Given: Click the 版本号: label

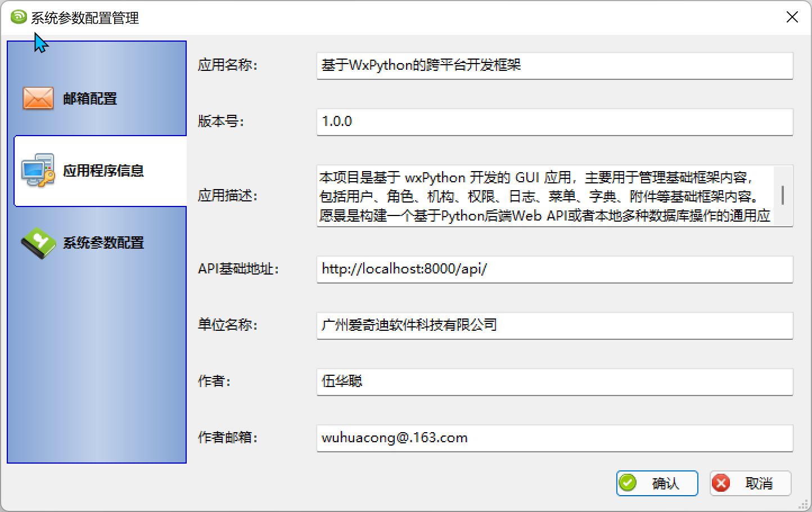Looking at the screenshot, I should (220, 122).
